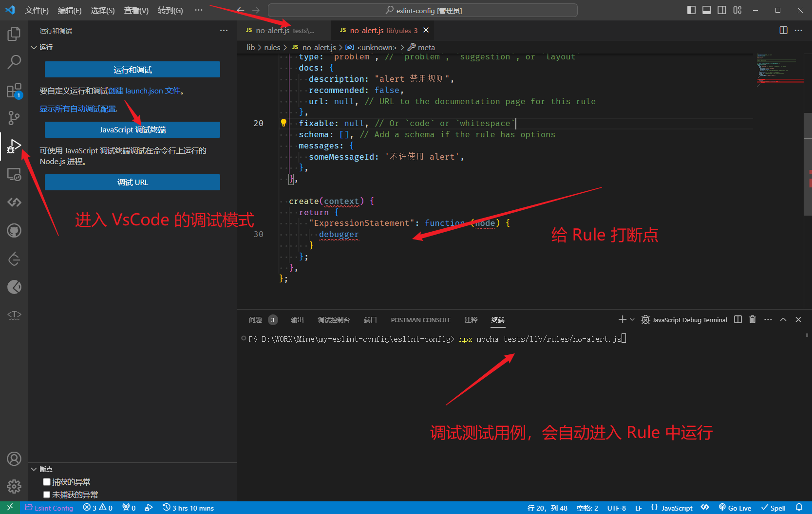The height and width of the screenshot is (514, 812).
Task: Enable uncaught exceptions breakpoint checkbox
Action: point(47,495)
